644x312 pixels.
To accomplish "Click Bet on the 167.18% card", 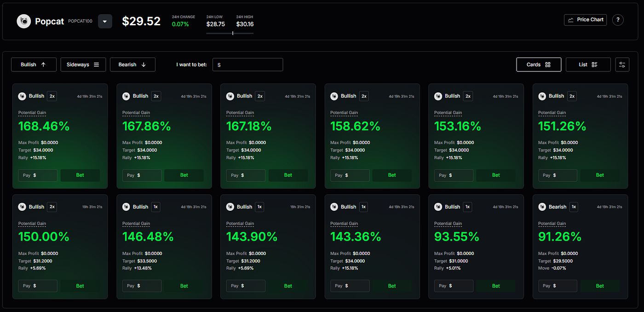I will coord(288,175).
